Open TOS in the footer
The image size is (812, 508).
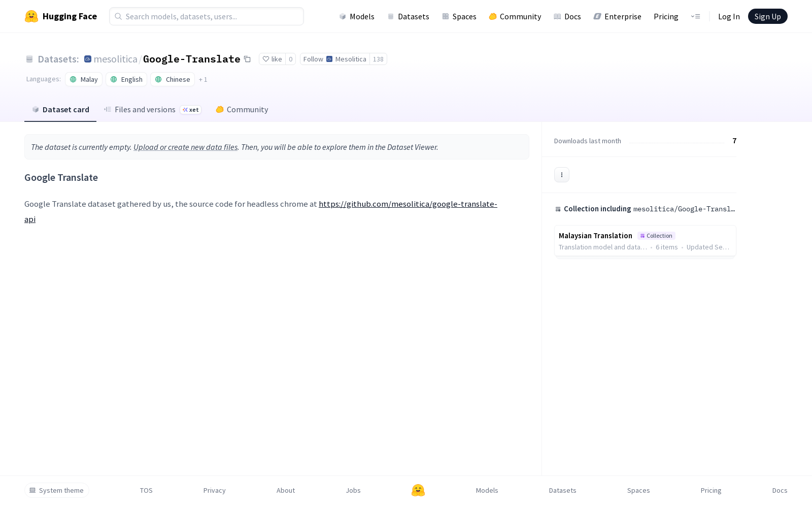pos(146,490)
